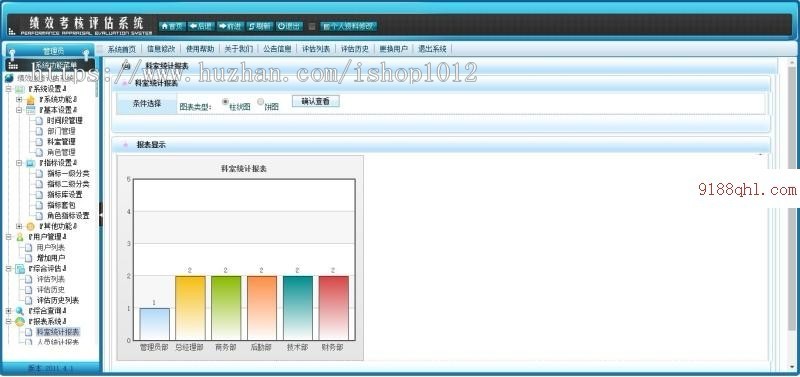Expand the 综合查询 tree node
This screenshot has width=800, height=377.
point(9,311)
